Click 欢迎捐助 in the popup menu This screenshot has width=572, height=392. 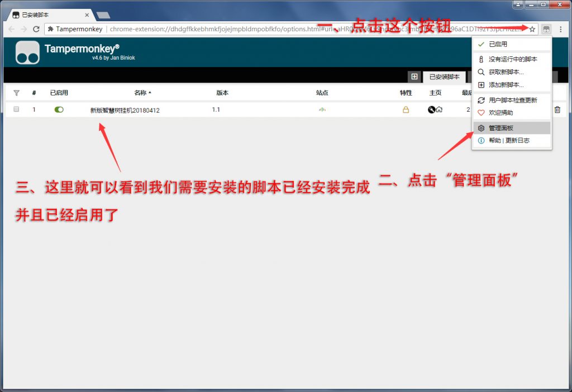coord(512,113)
